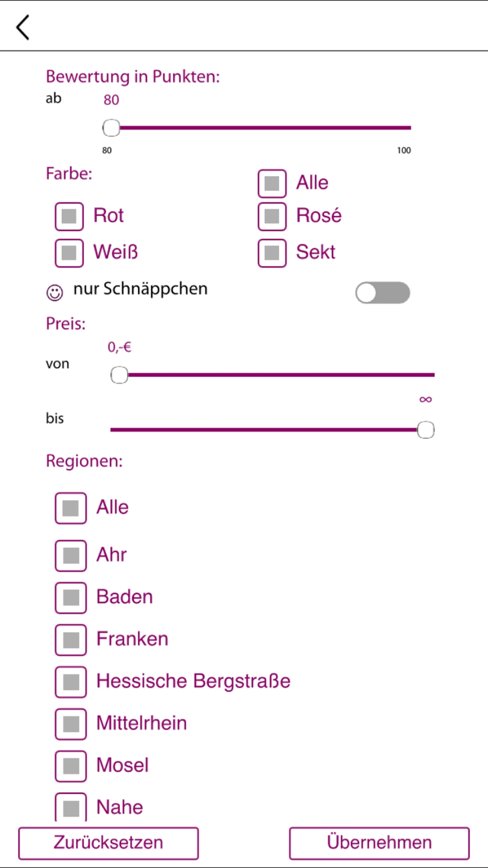Click the smiley icon beside nur Schnäppchen
The width and height of the screenshot is (488, 868).
coord(55,292)
